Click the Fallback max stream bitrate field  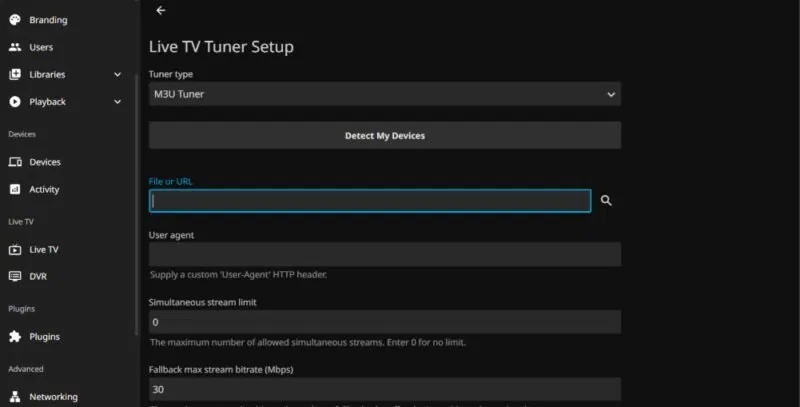[x=384, y=389]
